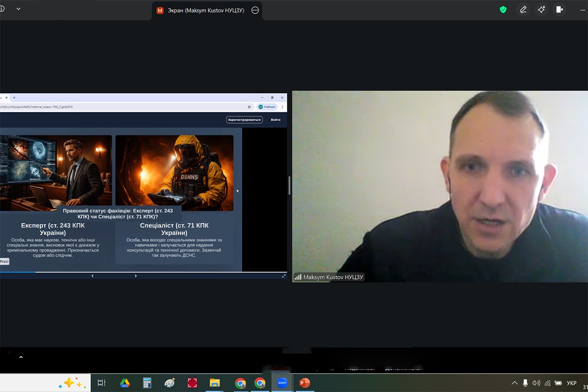Show hidden system tray icons
588x392 pixels.
514,383
